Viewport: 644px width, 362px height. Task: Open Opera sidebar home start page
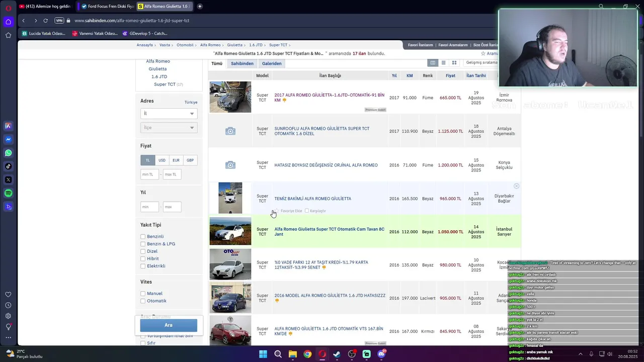click(x=8, y=22)
